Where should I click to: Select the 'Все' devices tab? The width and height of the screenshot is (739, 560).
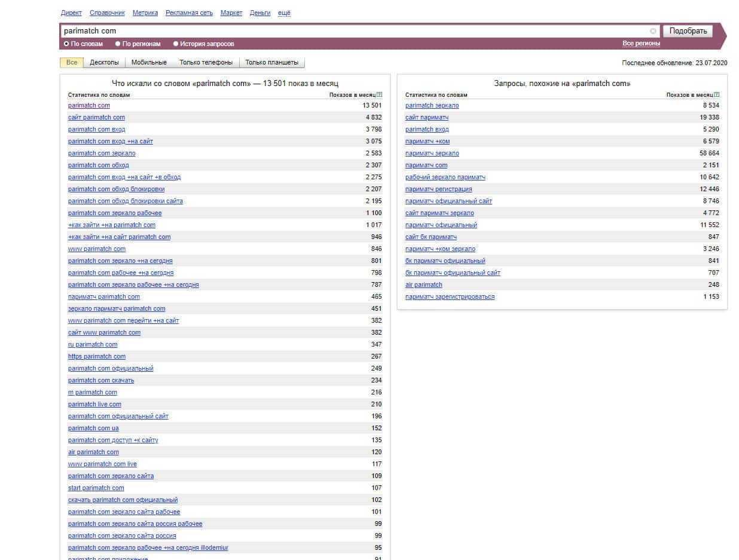click(72, 63)
